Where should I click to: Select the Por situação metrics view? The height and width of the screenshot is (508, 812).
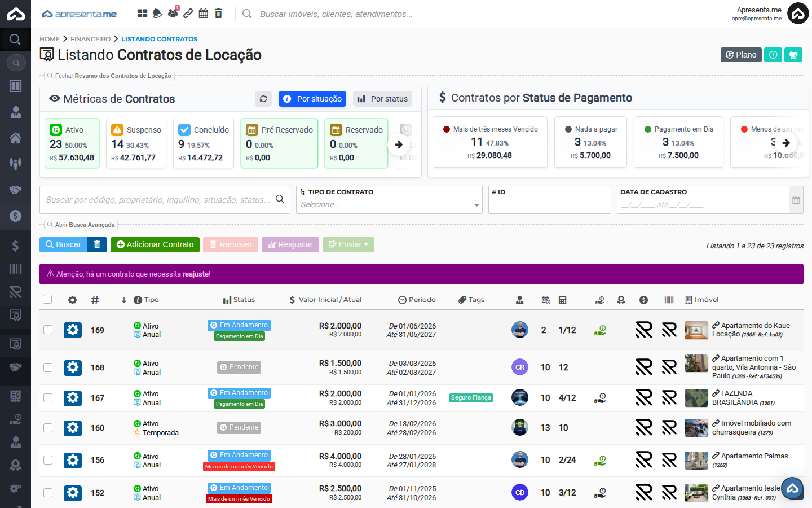pos(312,99)
